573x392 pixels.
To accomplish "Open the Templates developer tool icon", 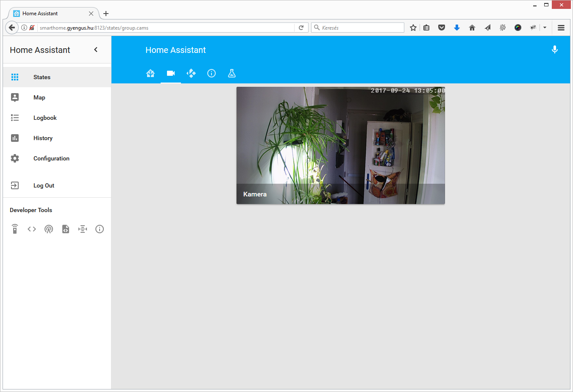I will tap(66, 229).
